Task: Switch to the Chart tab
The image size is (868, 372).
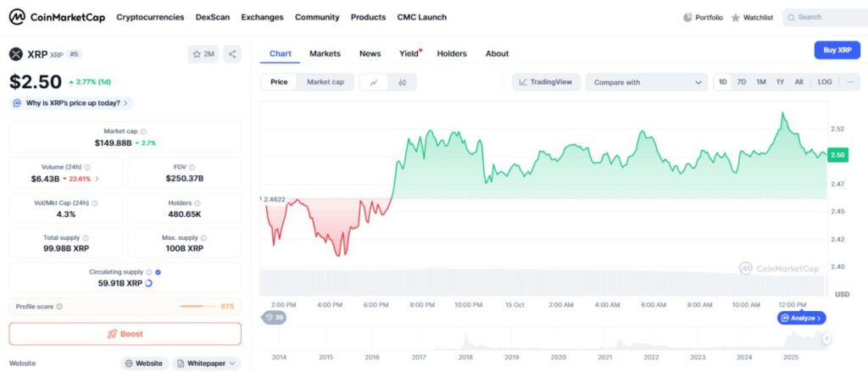Action: [280, 53]
